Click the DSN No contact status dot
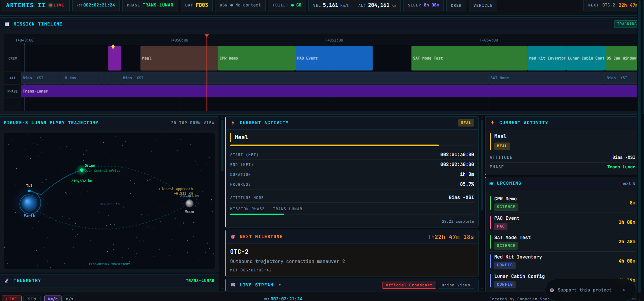This screenshot has width=644, height=301. pyautogui.click(x=232, y=5)
